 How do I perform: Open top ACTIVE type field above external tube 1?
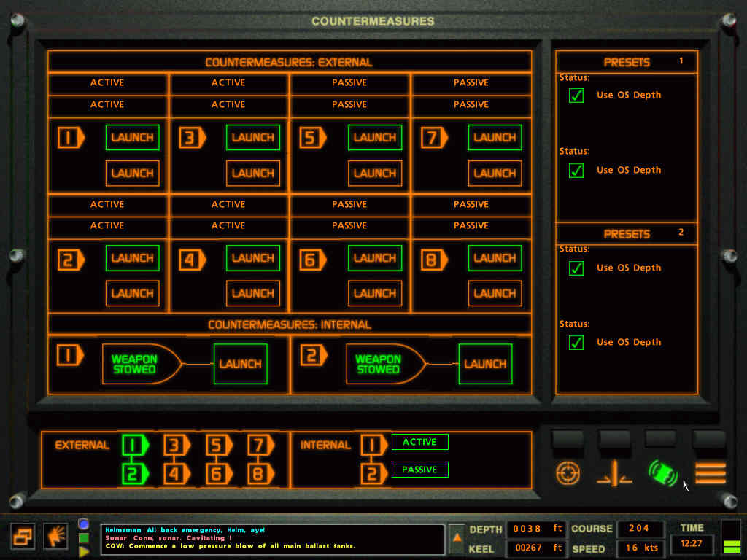(x=108, y=83)
